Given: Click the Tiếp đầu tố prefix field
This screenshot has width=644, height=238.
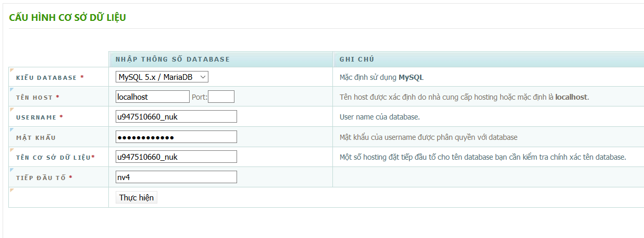Looking at the screenshot, I should point(176,177).
